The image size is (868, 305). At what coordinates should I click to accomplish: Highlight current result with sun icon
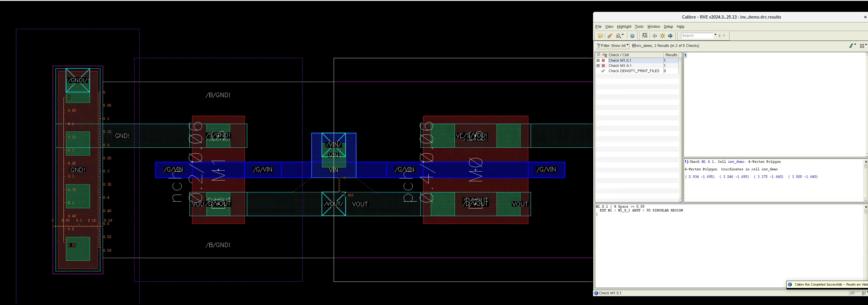pos(662,36)
